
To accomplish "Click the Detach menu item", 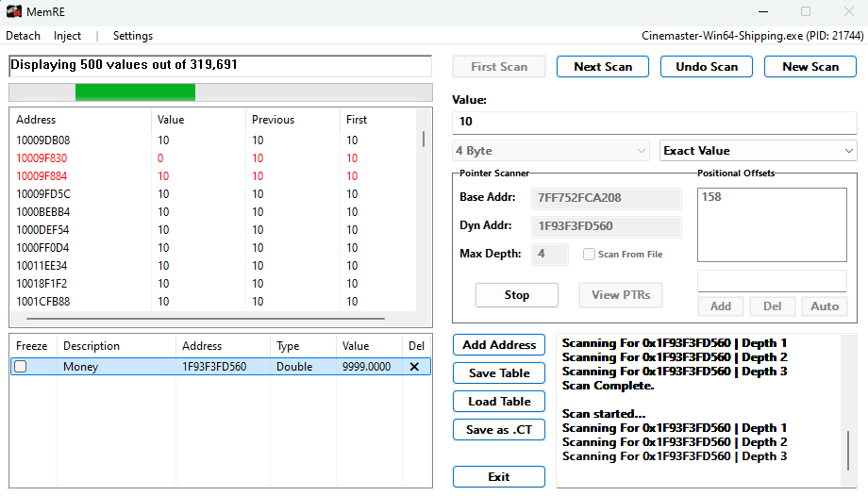I will (24, 36).
